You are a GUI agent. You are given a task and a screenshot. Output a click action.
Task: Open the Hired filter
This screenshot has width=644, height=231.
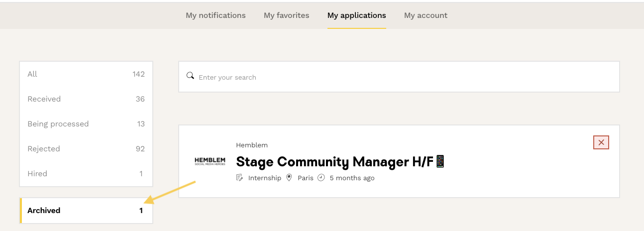coord(86,174)
